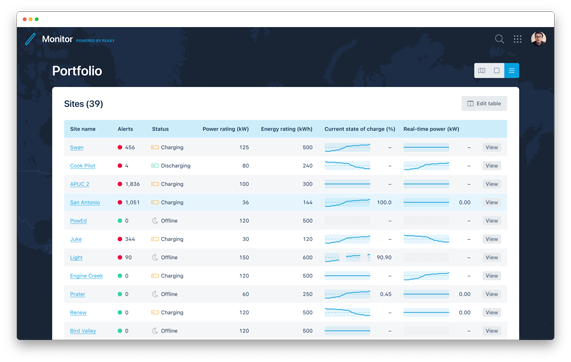Image resolution: width=571 pixels, height=362 pixels.
Task: Open the APUC 2 site link
Action: coord(79,184)
